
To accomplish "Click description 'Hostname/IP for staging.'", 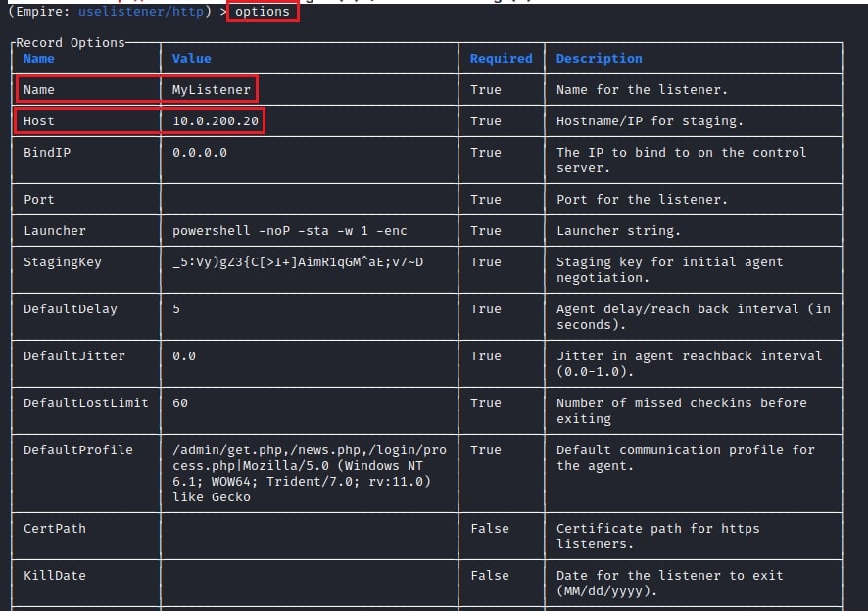I will tap(650, 121).
